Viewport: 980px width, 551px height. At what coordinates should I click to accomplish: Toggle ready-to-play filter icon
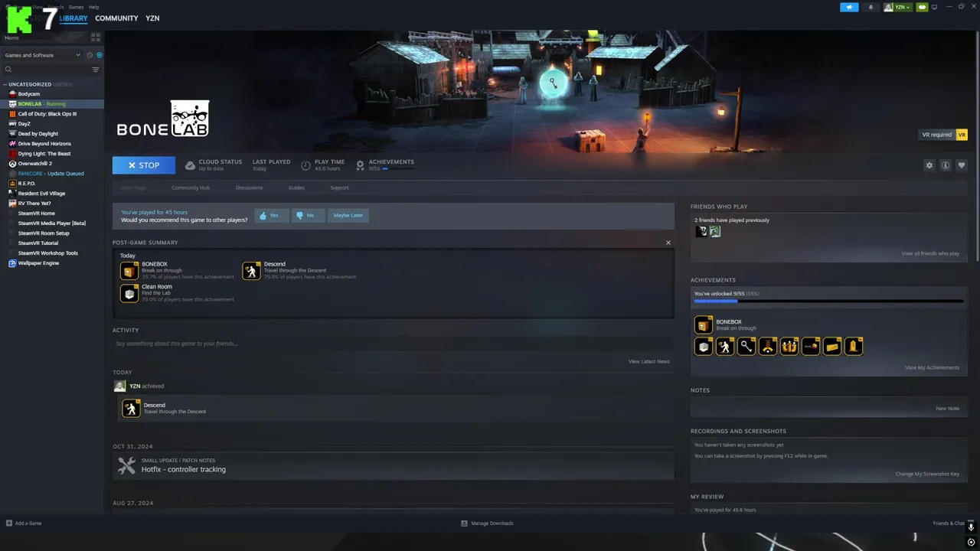pyautogui.click(x=100, y=55)
